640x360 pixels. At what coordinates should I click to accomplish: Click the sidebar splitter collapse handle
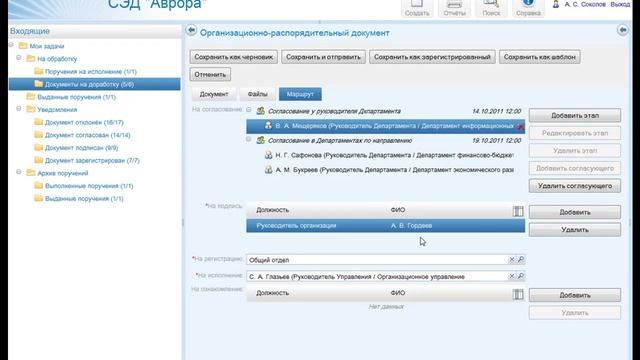tap(182, 222)
